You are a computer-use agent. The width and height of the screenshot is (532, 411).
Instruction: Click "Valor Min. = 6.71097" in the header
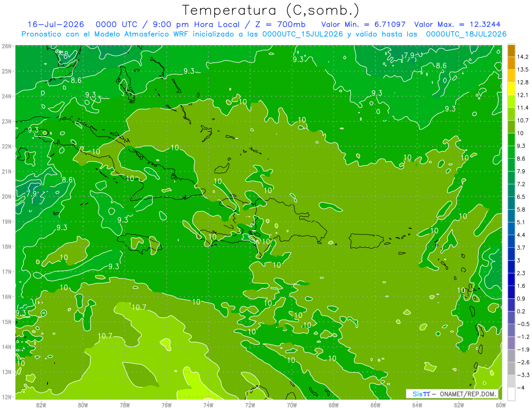coord(363,24)
